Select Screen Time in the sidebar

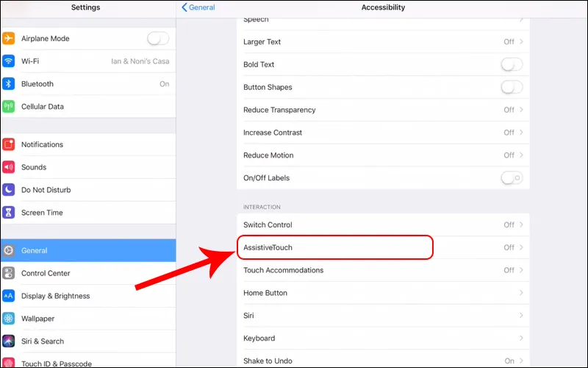(x=88, y=213)
